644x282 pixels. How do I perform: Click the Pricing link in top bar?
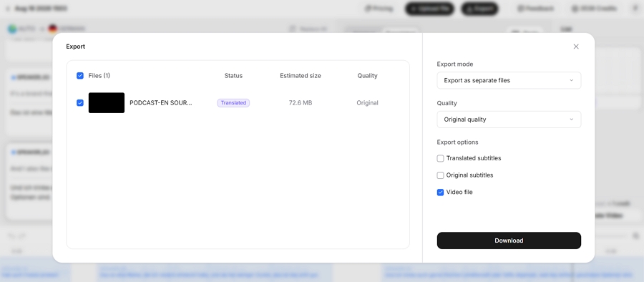(x=379, y=9)
